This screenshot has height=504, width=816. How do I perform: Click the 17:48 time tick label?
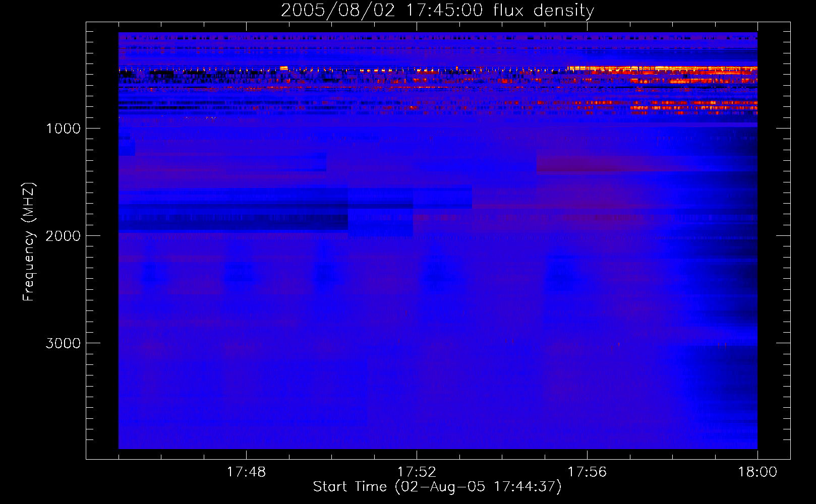[x=246, y=472]
